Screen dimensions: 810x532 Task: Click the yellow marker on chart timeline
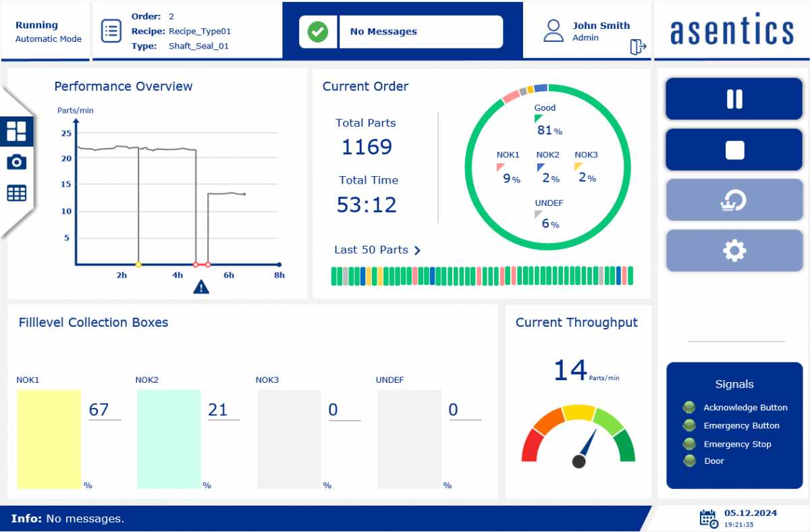(x=138, y=265)
